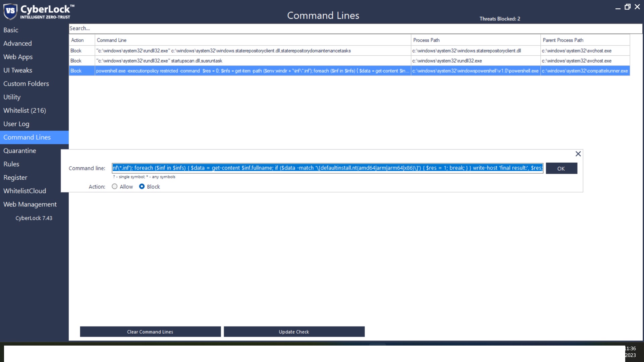Switch to the Advanced settings page
The image size is (644, 362).
click(17, 44)
